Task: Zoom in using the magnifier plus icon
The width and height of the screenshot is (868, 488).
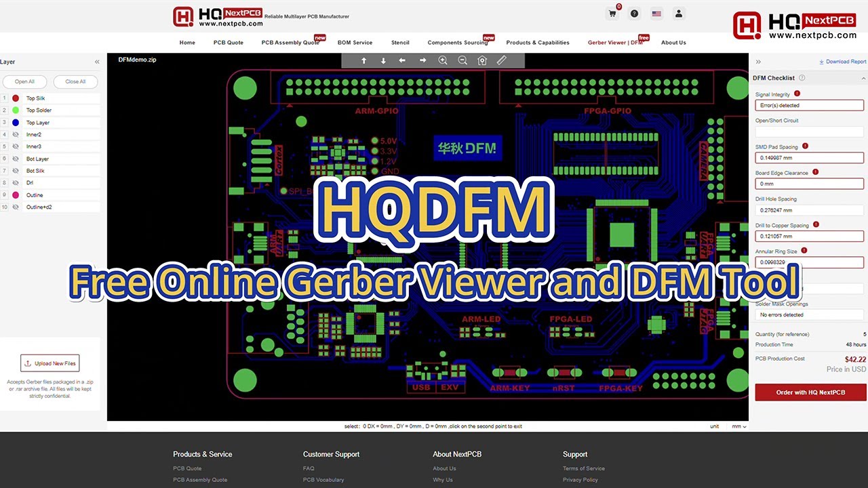Action: pos(443,60)
